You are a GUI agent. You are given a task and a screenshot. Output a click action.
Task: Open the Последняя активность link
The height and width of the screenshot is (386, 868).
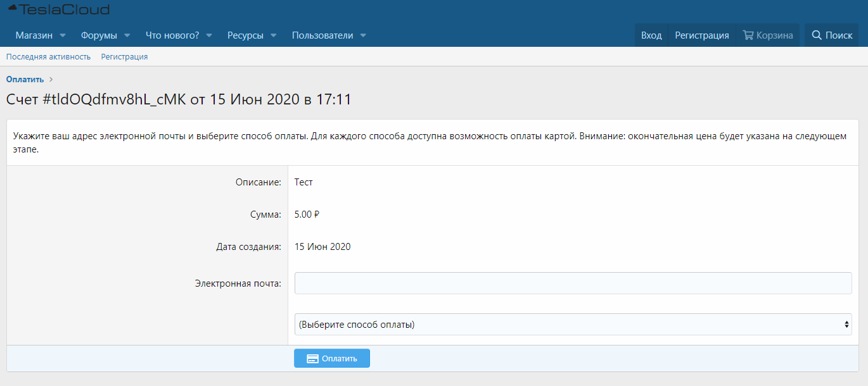pyautogui.click(x=49, y=57)
